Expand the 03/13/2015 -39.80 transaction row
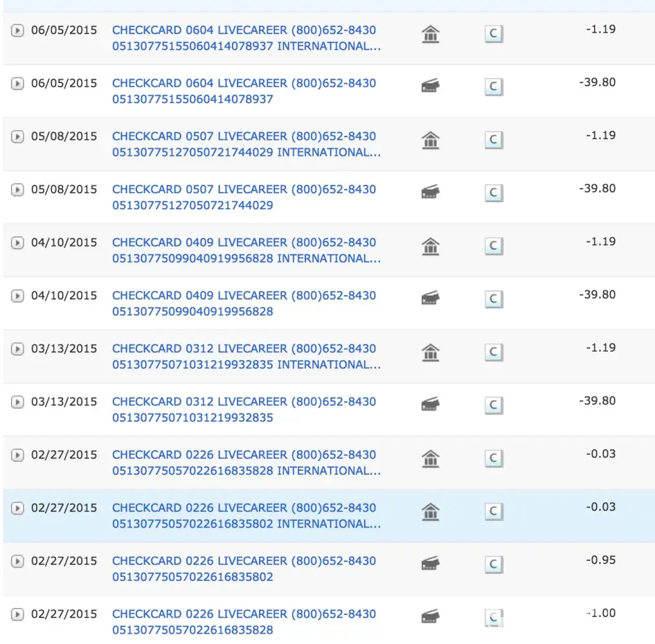This screenshot has height=644, width=655. tap(17, 402)
